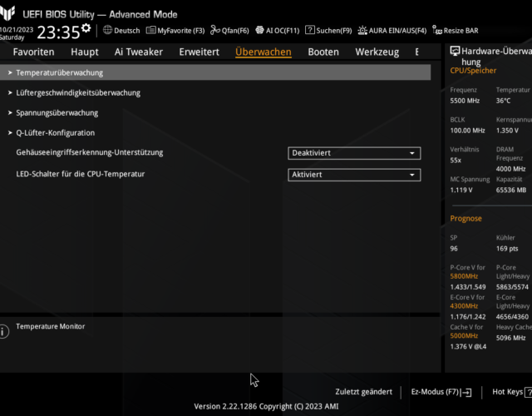532x416 pixels.
Task: Open Suchen (F9) search help icon
Action: [x=310, y=31]
